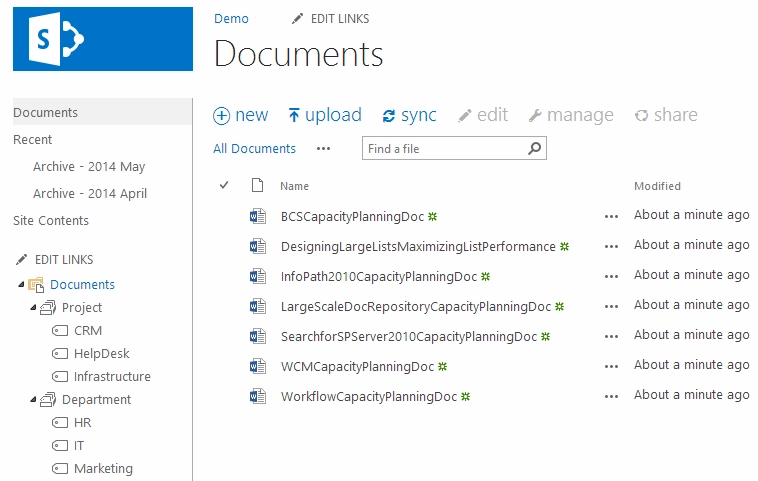Toggle the select-all checkmark in list header
Screen dimensions: 758x481
pos(224,185)
